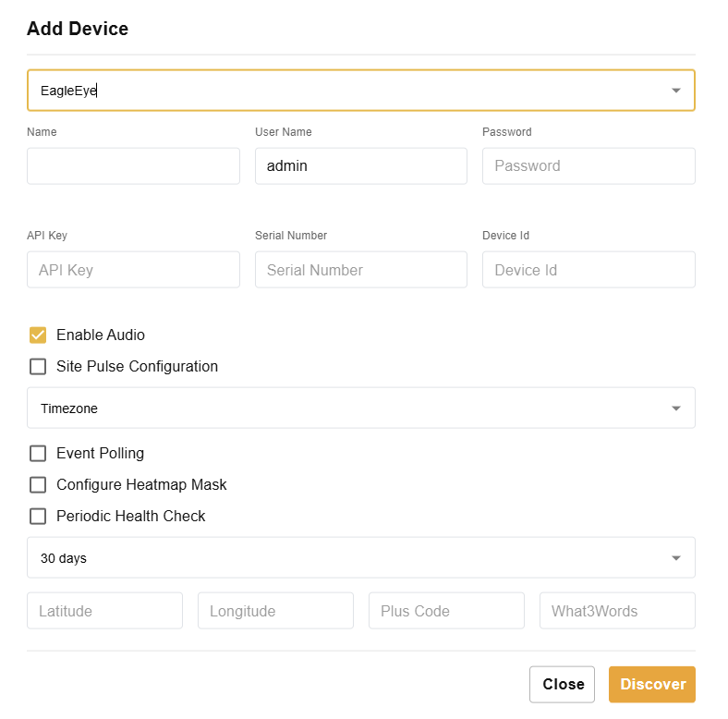728x719 pixels.
Task: Turn on Periodic Health Check
Action: pos(38,517)
